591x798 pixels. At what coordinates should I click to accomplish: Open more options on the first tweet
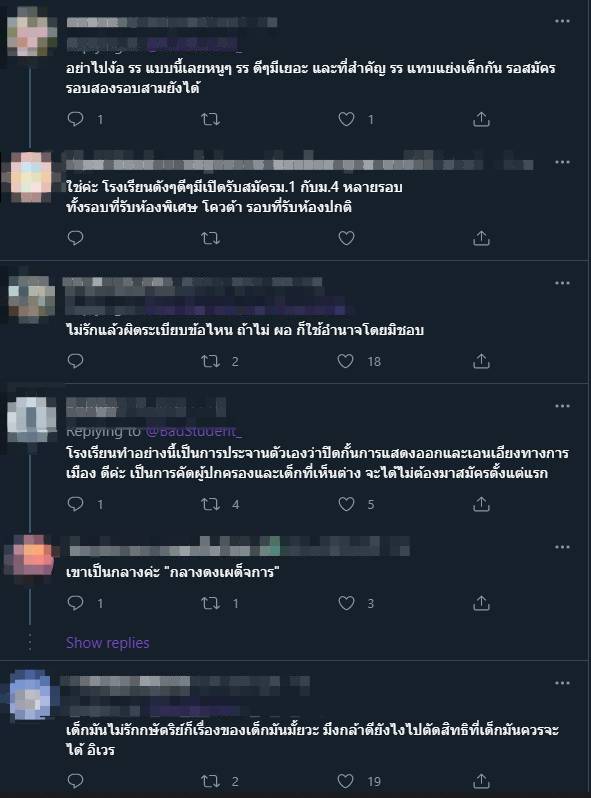coord(562,21)
